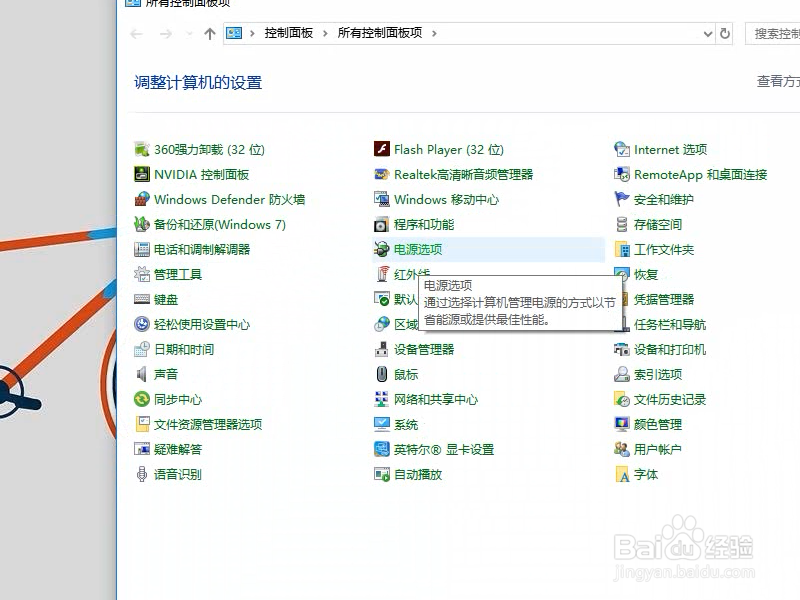
Task: Open the 程序和功能 icon
Action: [382, 224]
